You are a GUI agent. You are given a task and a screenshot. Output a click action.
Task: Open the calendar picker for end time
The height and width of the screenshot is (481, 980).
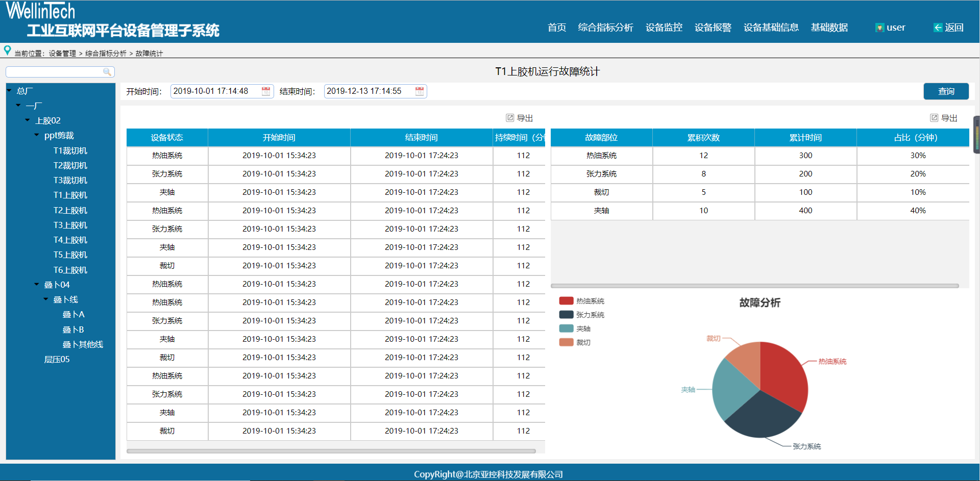[x=419, y=91]
